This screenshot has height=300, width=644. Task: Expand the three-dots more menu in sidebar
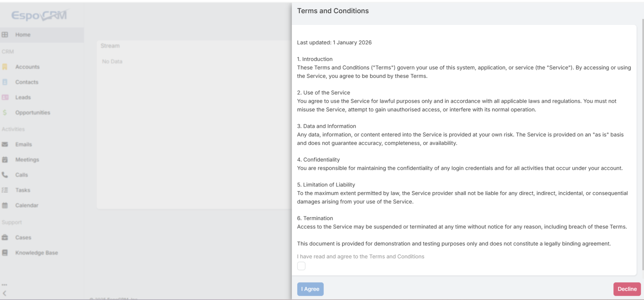[x=5, y=285]
